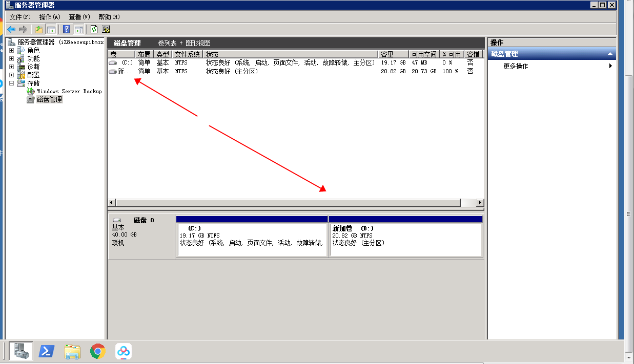
Task: Click the Back arrow in the toolbar
Action: click(11, 29)
